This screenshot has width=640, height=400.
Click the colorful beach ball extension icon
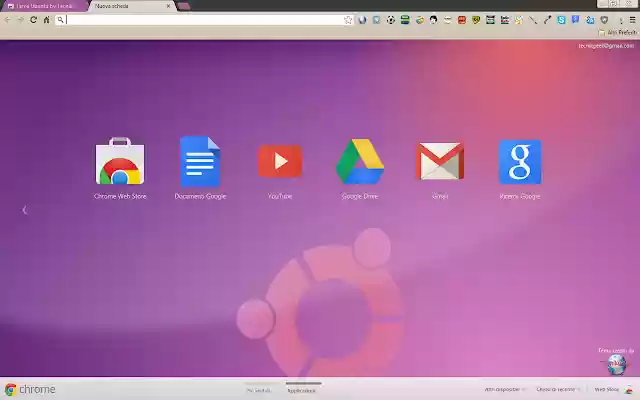coord(419,20)
